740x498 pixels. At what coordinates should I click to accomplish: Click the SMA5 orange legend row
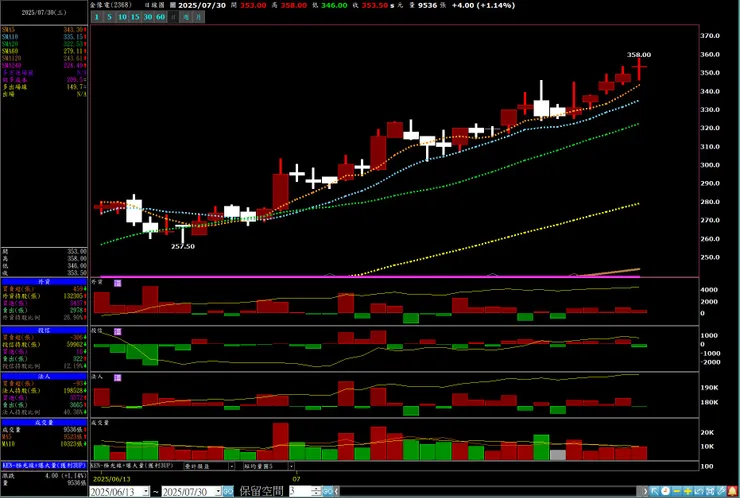tap(44, 30)
